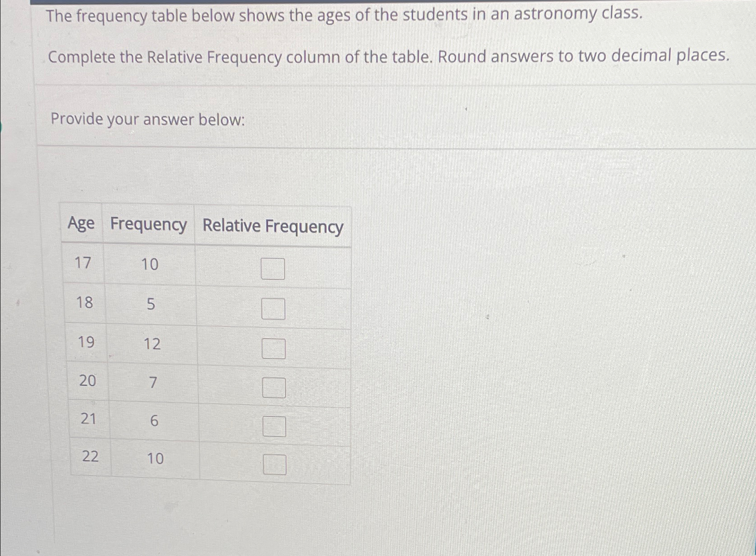The height and width of the screenshot is (556, 756).
Task: Click the frequency value 6 for age 21
Action: pyautogui.click(x=154, y=420)
